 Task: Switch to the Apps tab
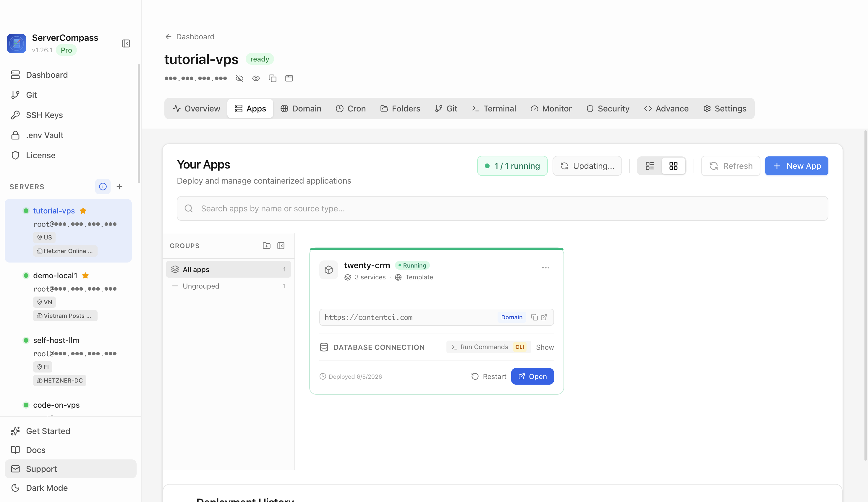point(250,109)
